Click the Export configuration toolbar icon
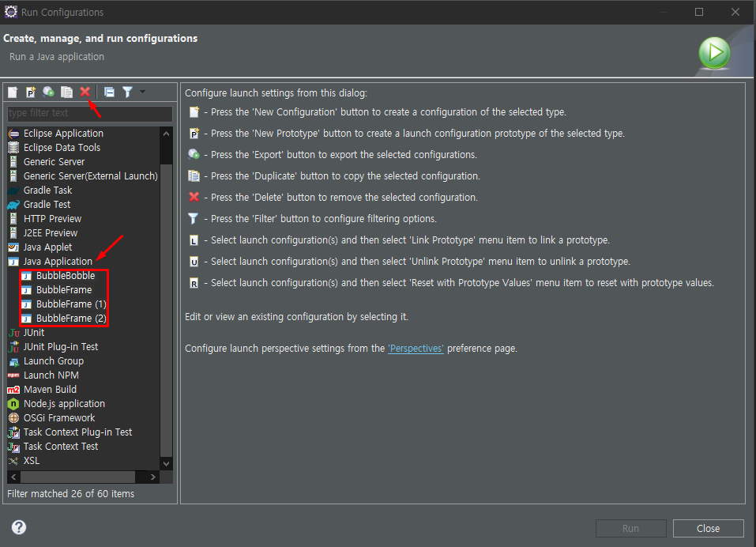Screen dimensions: 756x547 pos(49,92)
